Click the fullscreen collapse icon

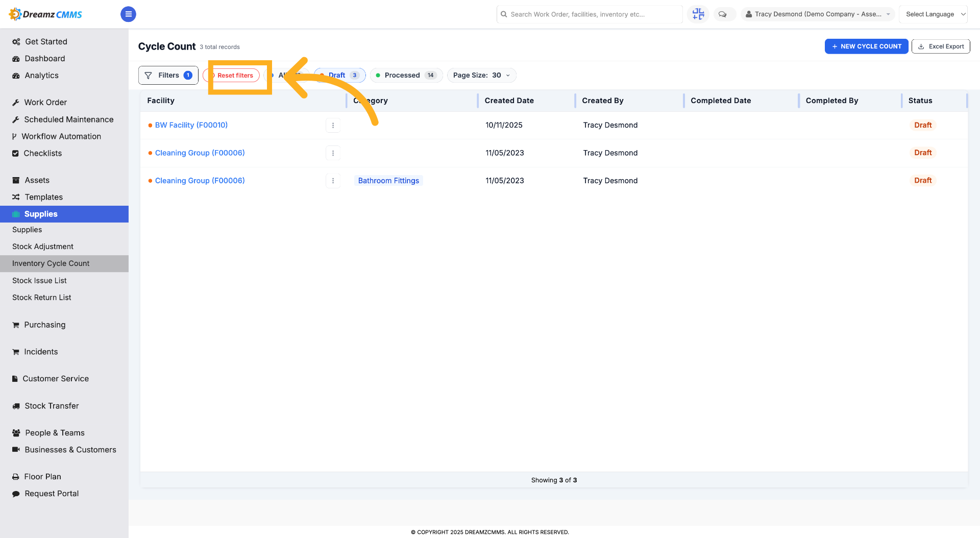(x=698, y=14)
